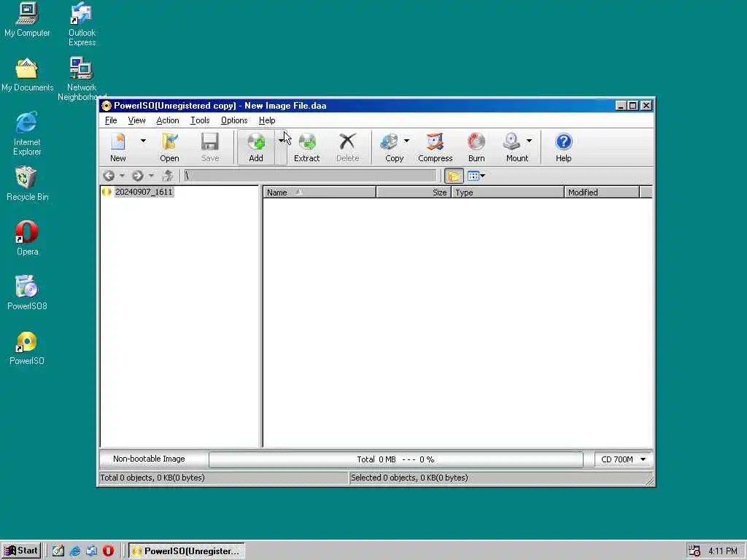Image resolution: width=747 pixels, height=560 pixels.
Task: Open the File menu
Action: [x=111, y=120]
